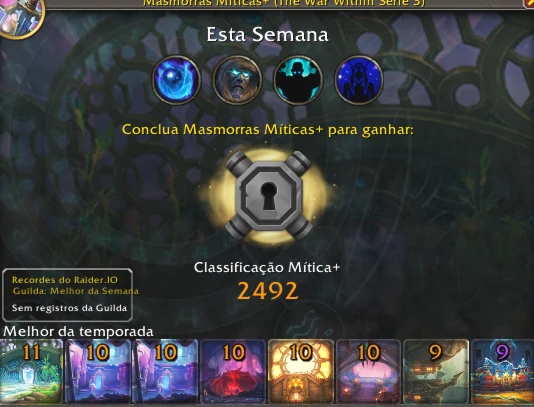Open the orange number 9 dungeon tile
The width and height of the screenshot is (534, 407).
click(435, 371)
